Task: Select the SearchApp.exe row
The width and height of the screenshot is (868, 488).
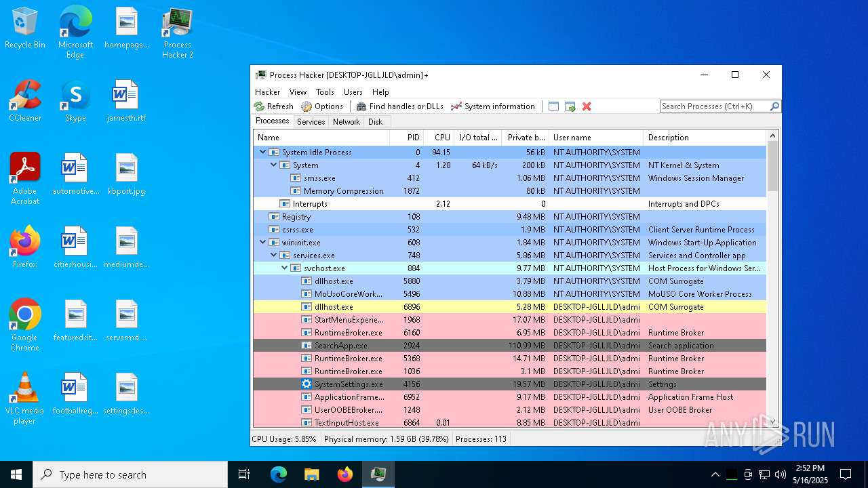Action: 509,346
